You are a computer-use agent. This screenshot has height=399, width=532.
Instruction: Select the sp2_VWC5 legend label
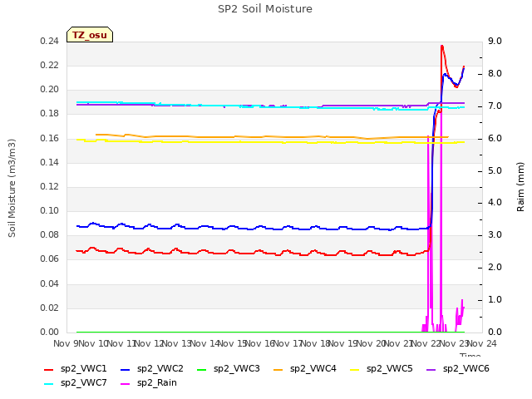[390, 369]
